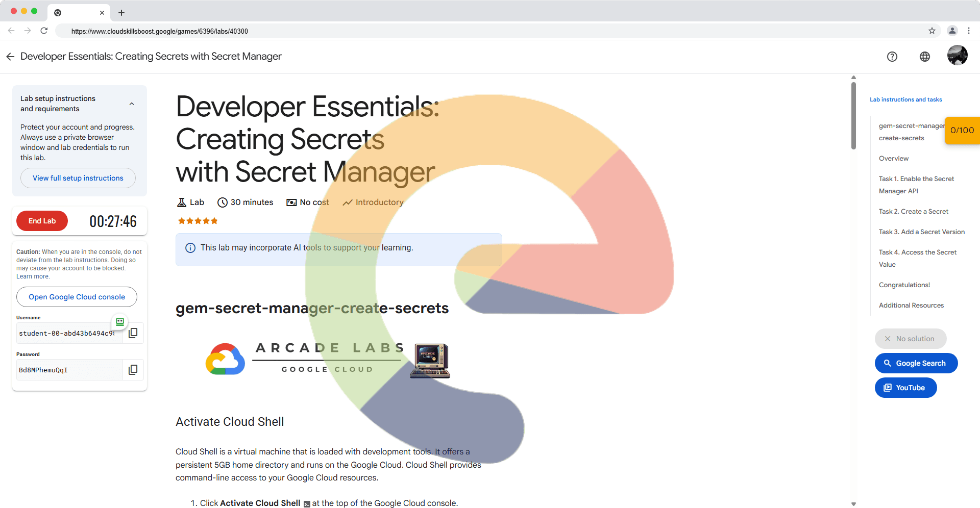Select the username text field
Viewport: 980px width, 508px height.
point(69,333)
